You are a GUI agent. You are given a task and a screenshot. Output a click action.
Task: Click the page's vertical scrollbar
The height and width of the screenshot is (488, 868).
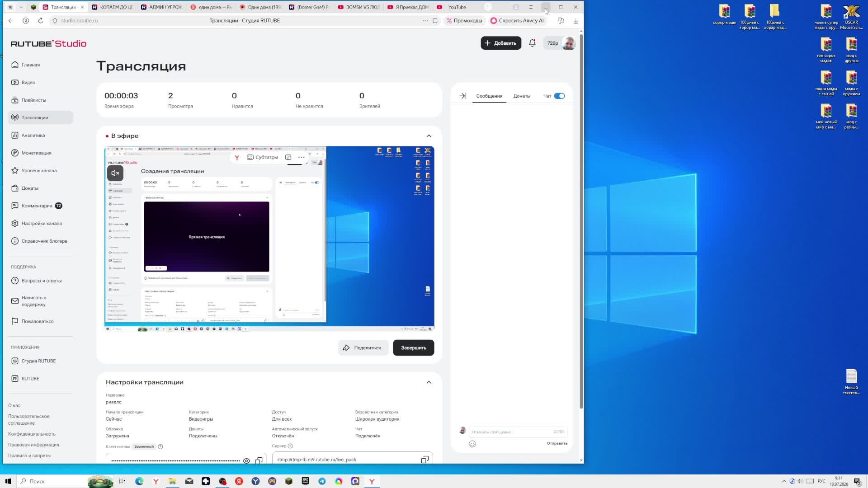tap(581, 221)
